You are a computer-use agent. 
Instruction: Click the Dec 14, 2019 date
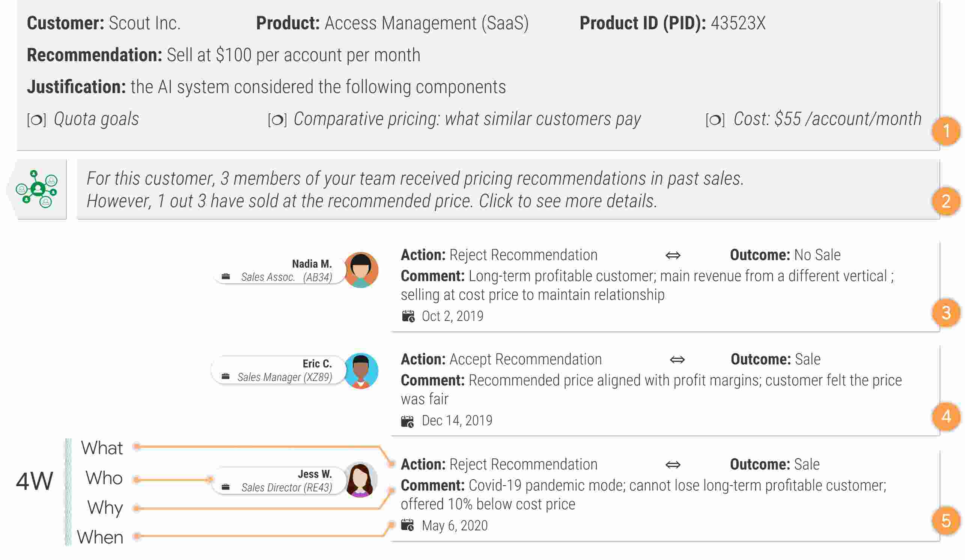[x=457, y=421]
